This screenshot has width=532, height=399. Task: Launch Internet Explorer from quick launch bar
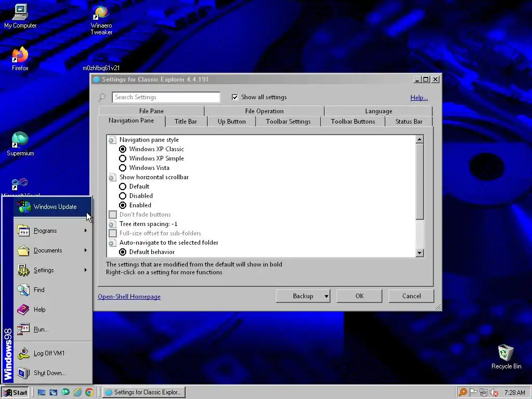click(78, 392)
